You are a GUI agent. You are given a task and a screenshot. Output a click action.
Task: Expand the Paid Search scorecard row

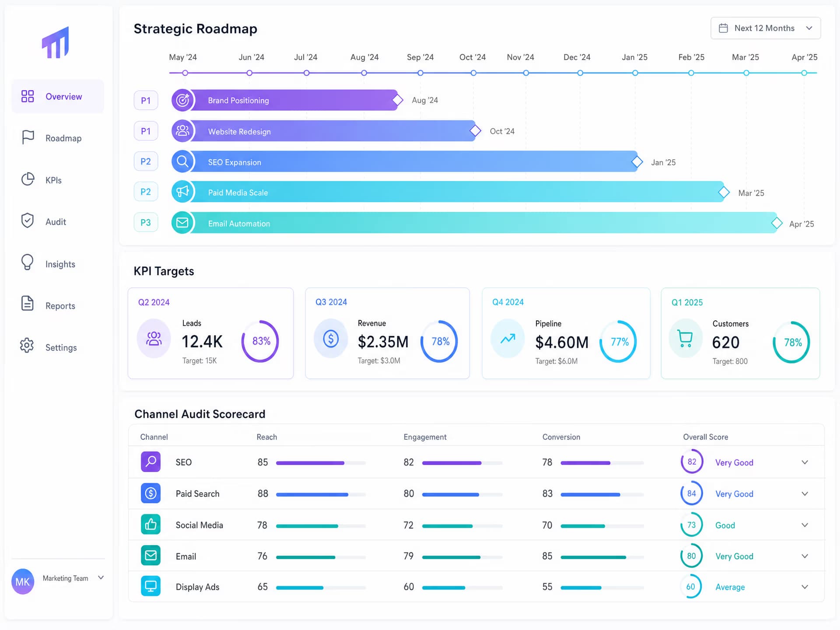click(805, 494)
